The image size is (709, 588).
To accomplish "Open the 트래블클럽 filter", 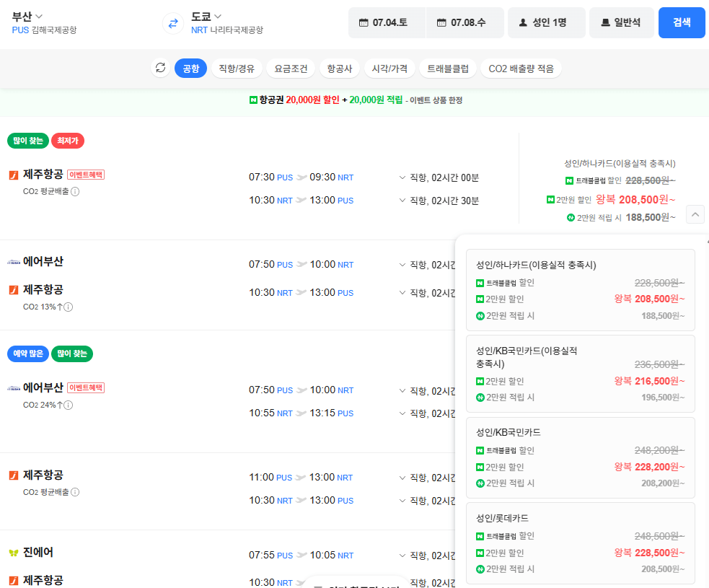I will tap(448, 69).
